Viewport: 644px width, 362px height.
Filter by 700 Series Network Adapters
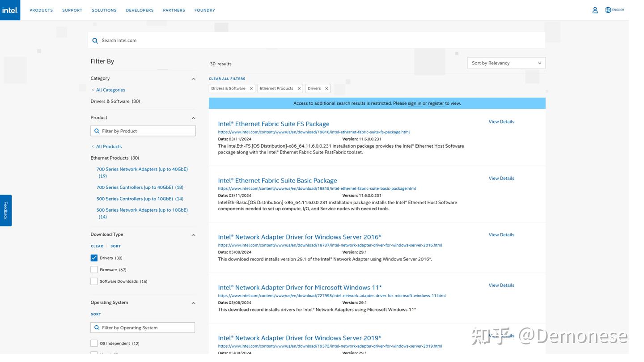(142, 173)
